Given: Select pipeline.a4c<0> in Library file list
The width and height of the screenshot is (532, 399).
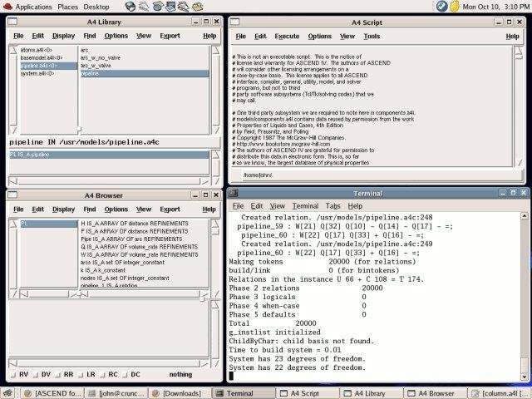Looking at the screenshot, I should click(x=48, y=66).
